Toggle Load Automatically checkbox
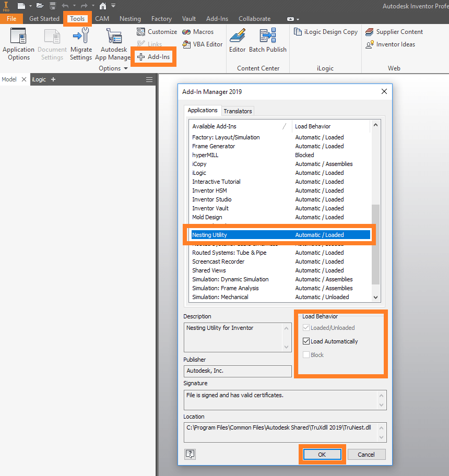Screen dimensions: 449x476 [x=306, y=341]
